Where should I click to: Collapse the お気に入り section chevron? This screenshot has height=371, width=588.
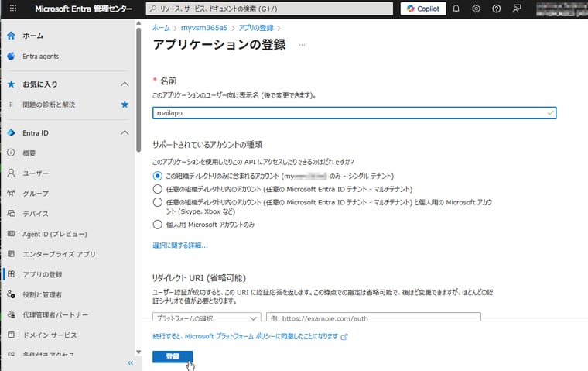(x=125, y=84)
